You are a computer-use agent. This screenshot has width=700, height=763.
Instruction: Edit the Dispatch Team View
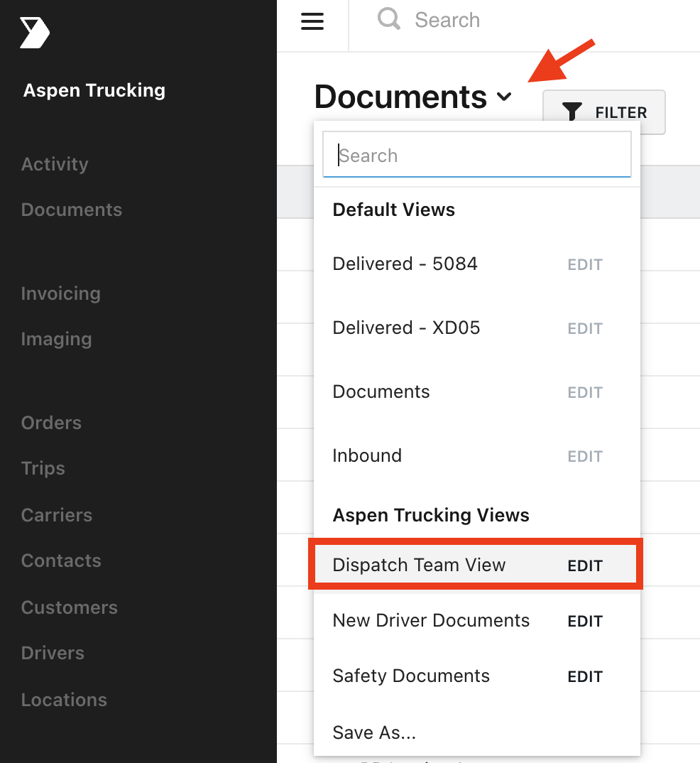pyautogui.click(x=585, y=566)
